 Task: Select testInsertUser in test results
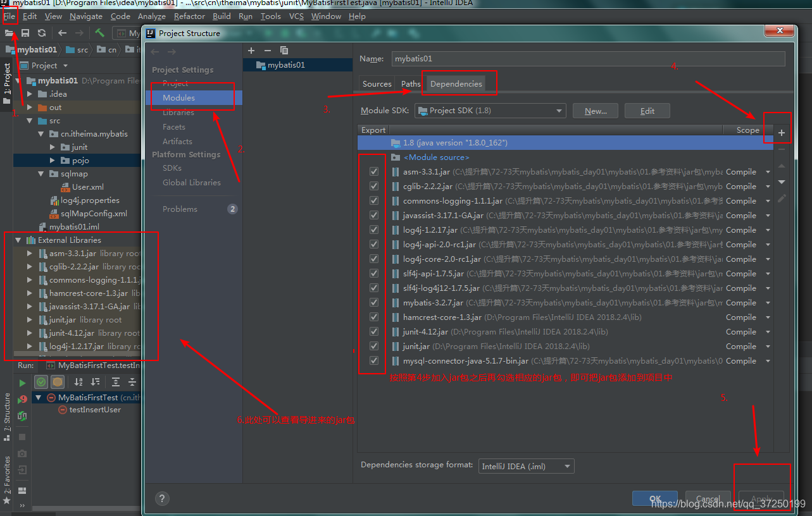95,410
